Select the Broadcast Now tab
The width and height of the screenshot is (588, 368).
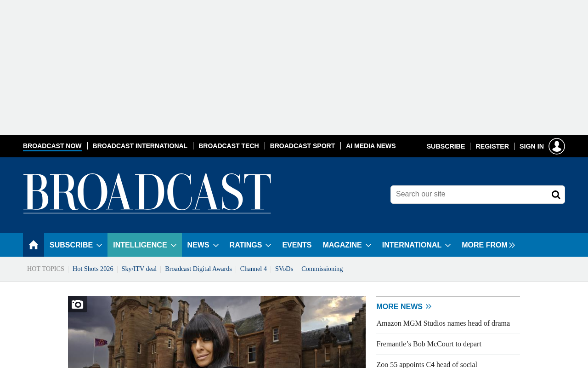tap(52, 146)
